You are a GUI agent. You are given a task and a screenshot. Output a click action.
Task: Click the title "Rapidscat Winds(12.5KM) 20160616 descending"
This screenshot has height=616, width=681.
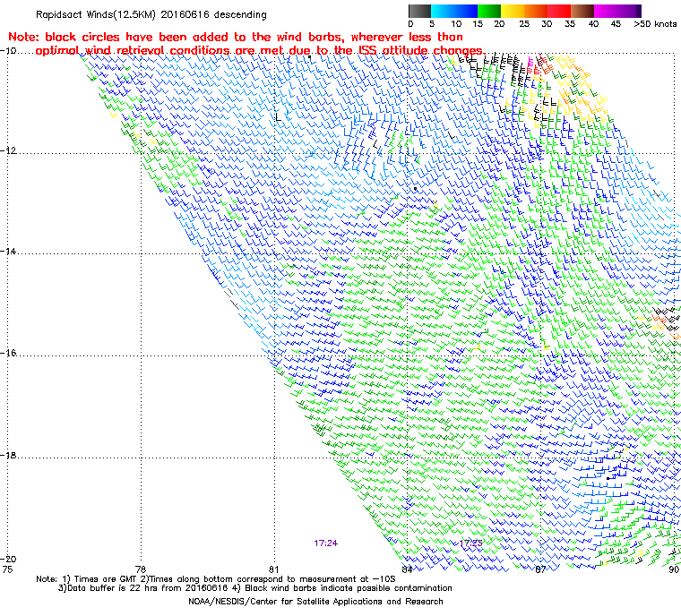point(151,14)
